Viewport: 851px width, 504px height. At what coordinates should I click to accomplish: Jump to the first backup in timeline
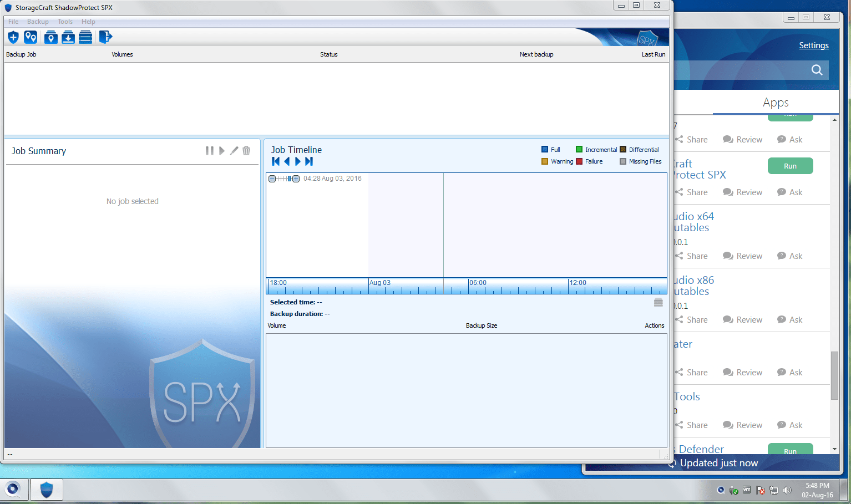275,161
